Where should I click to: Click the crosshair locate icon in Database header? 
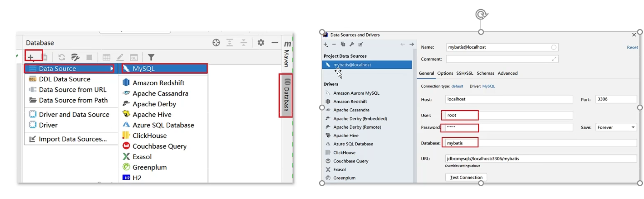pyautogui.click(x=216, y=43)
